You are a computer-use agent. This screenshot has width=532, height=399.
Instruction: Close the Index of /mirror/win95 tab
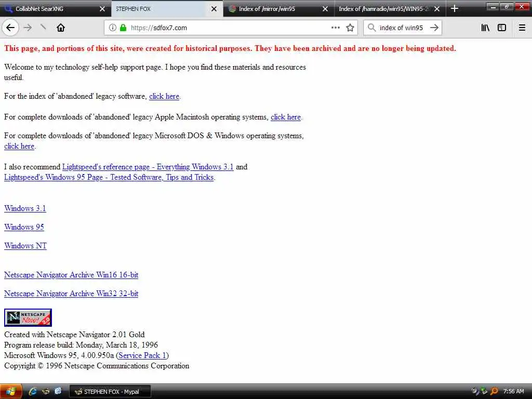tap(325, 9)
